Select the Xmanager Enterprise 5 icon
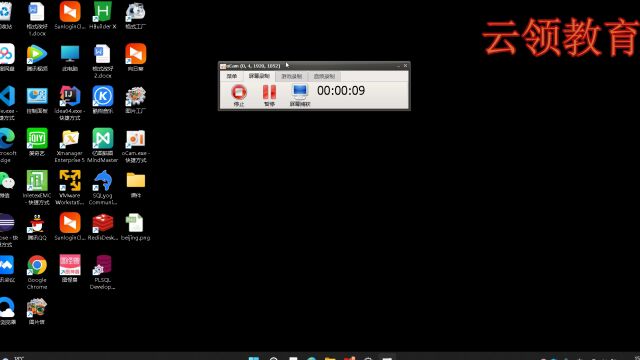 pyautogui.click(x=70, y=146)
